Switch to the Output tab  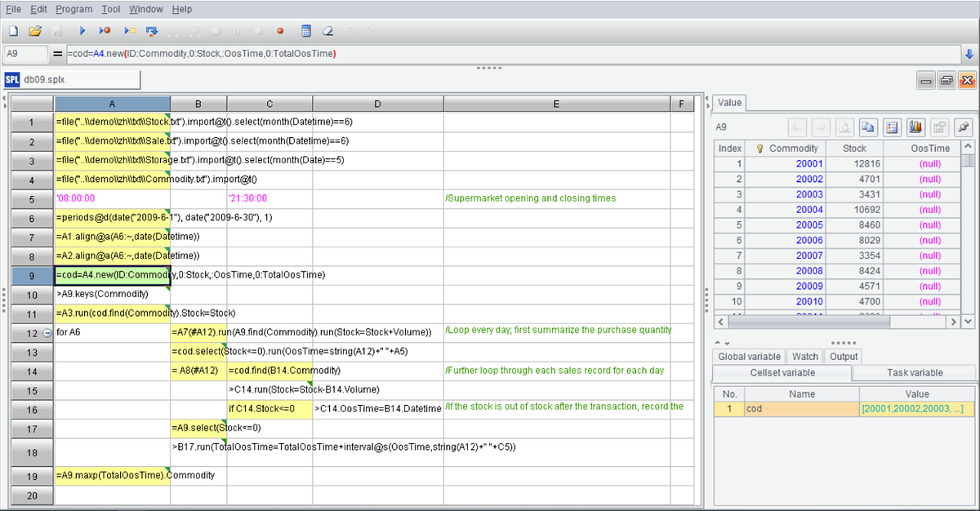[x=843, y=356]
